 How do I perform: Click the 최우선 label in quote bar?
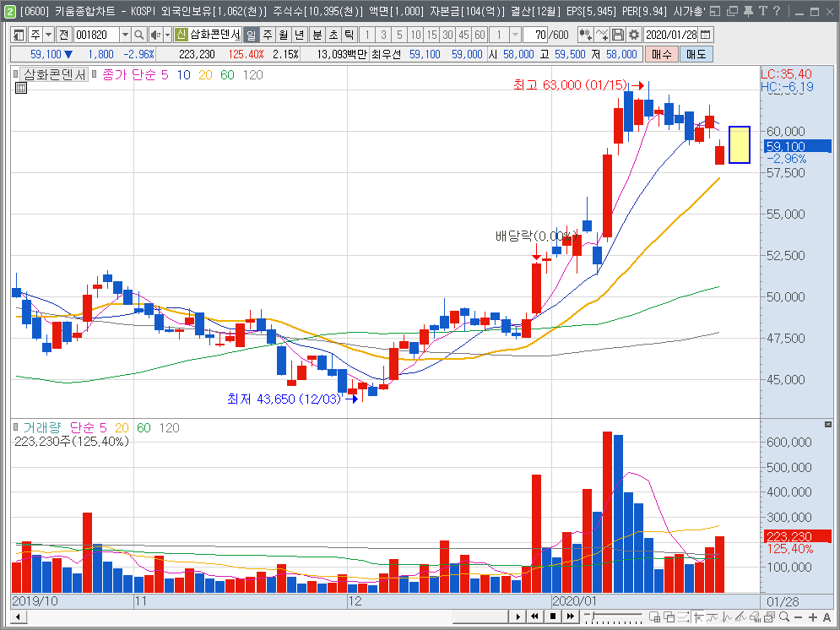tap(386, 54)
